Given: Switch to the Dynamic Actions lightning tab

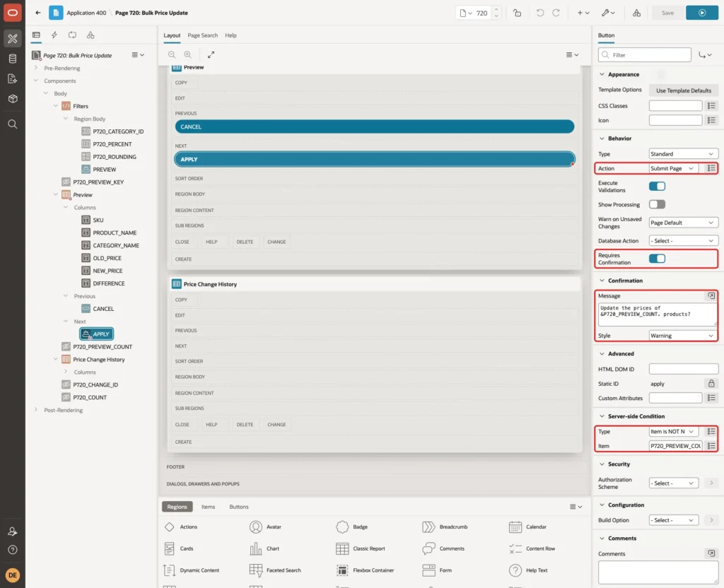Looking at the screenshot, I should pyautogui.click(x=54, y=35).
